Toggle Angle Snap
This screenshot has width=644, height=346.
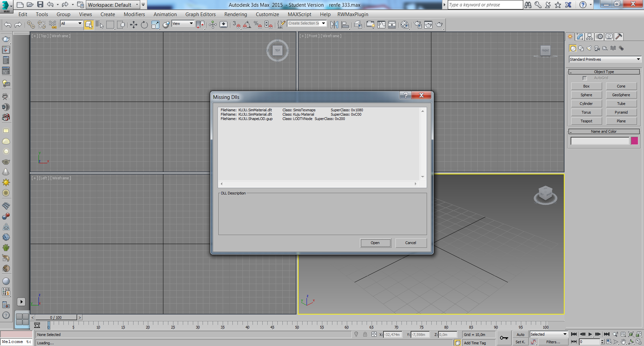point(247,24)
